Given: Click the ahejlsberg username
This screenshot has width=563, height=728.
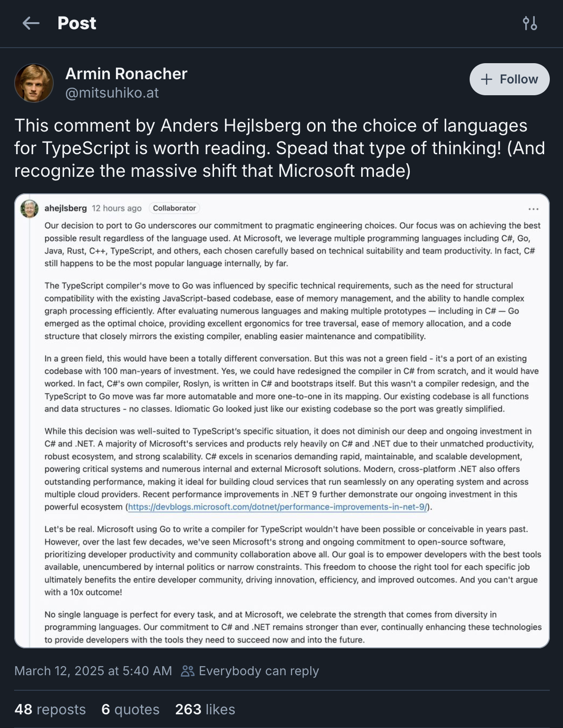Looking at the screenshot, I should (x=66, y=208).
